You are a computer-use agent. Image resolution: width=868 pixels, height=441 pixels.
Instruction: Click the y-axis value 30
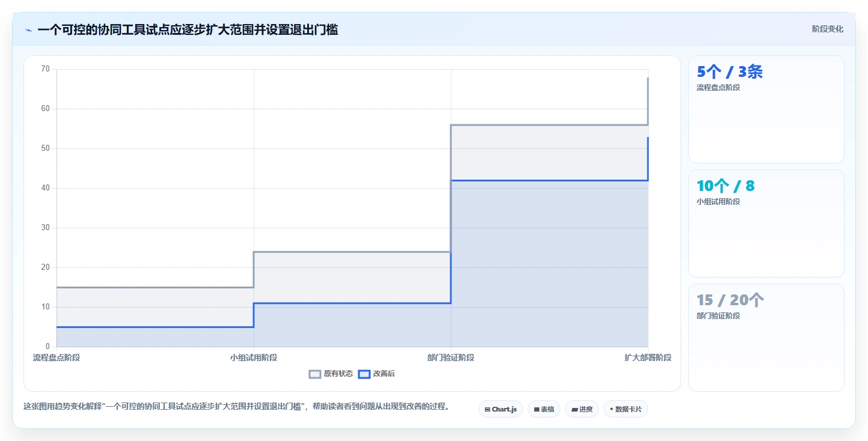[x=46, y=228]
